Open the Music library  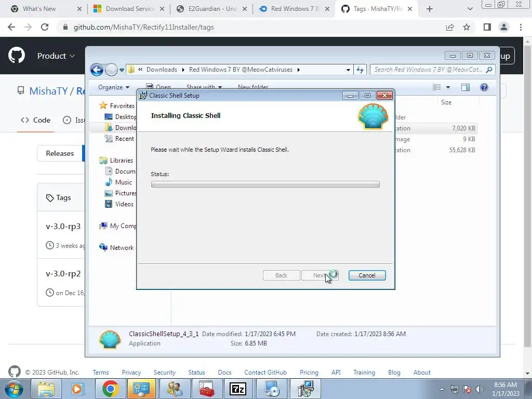click(x=118, y=182)
